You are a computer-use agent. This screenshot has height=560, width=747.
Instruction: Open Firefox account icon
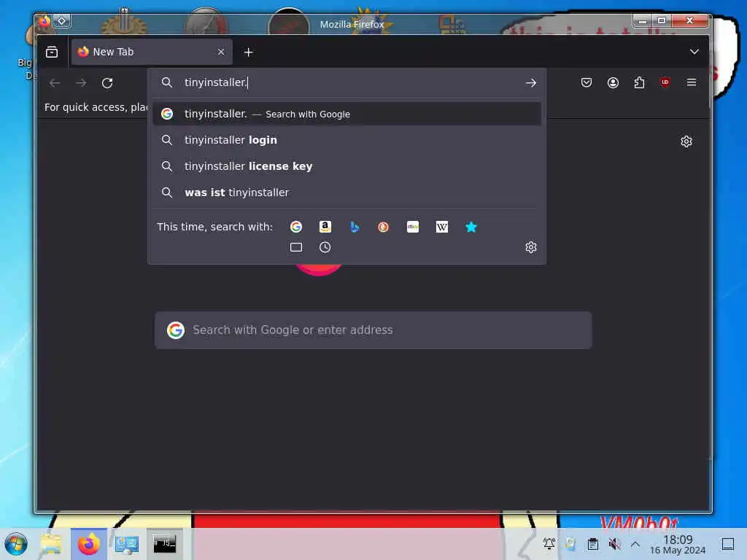click(613, 83)
